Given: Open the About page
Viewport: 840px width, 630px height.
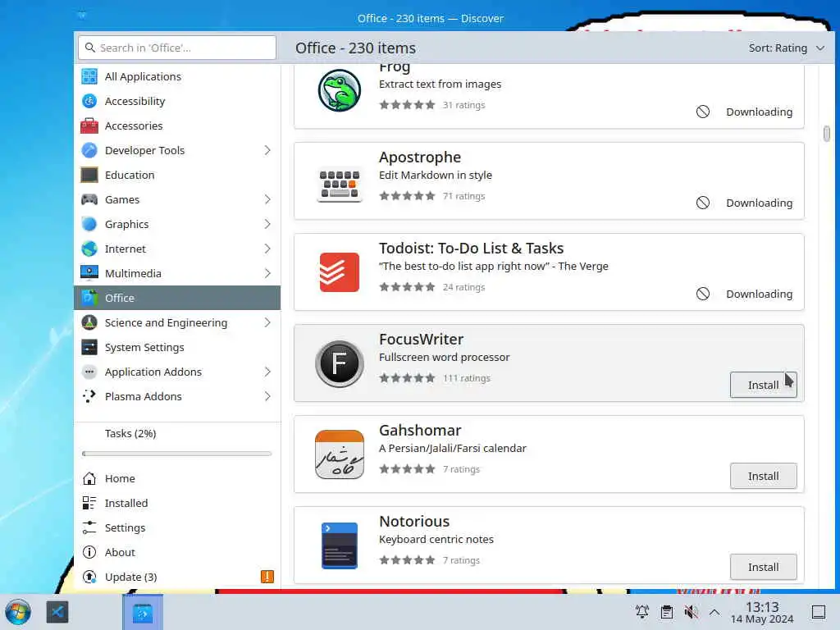Looking at the screenshot, I should 177,552.
